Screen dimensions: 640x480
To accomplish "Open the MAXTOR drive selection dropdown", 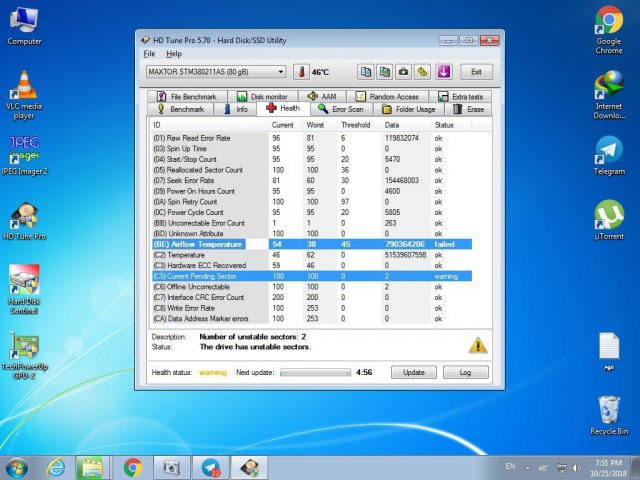I will pos(216,72).
